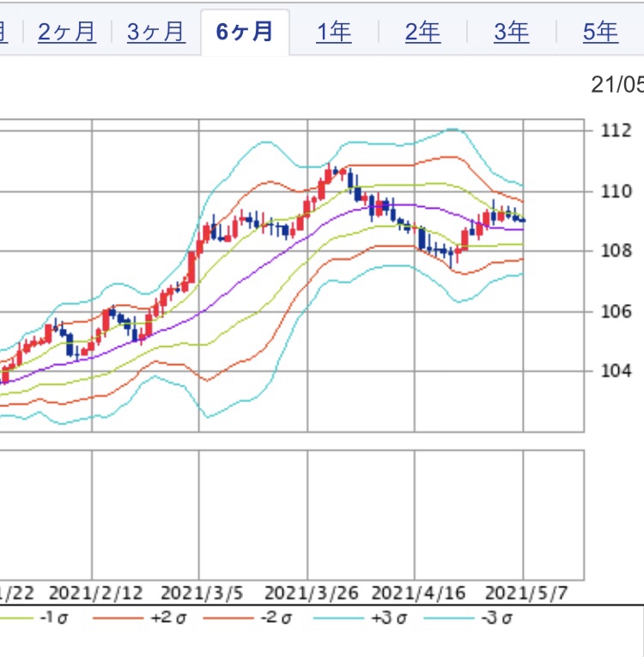644x657 pixels.
Task: Select the active 6ヶ月 tab
Action: click(245, 33)
